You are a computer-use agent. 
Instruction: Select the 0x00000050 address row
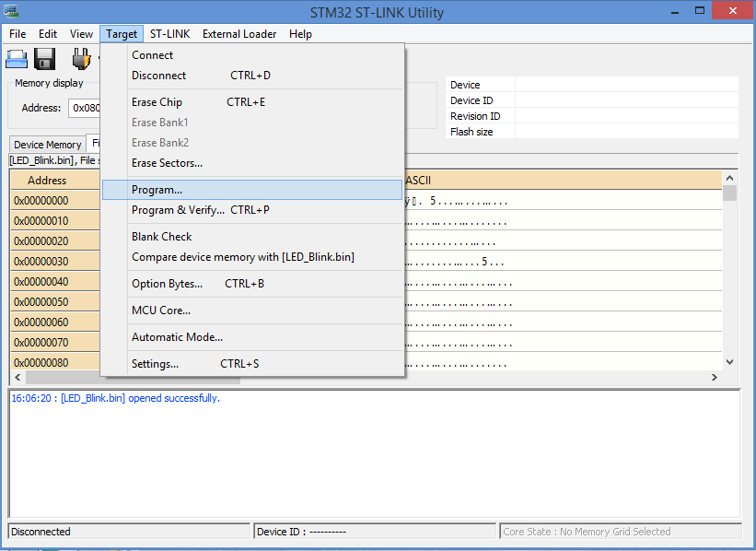point(55,301)
